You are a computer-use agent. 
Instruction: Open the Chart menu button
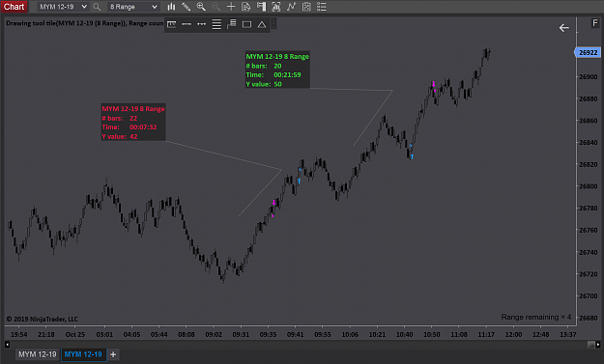click(x=14, y=7)
